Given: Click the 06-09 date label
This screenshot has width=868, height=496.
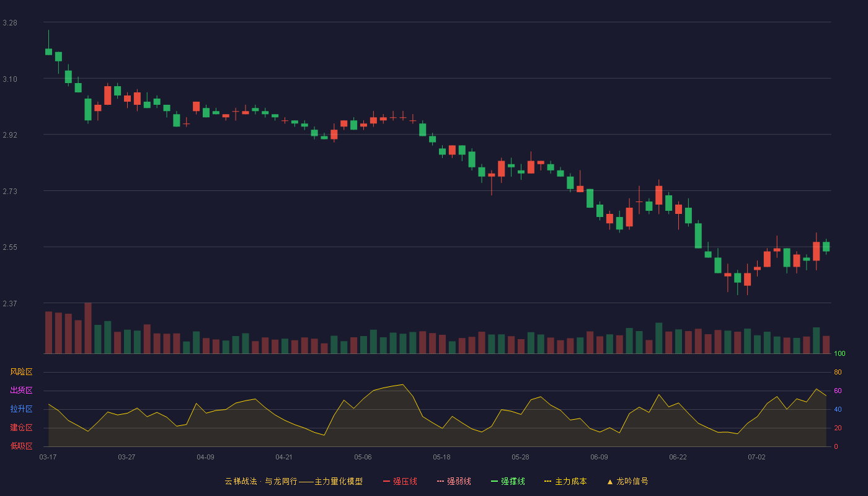Looking at the screenshot, I should click(599, 457).
